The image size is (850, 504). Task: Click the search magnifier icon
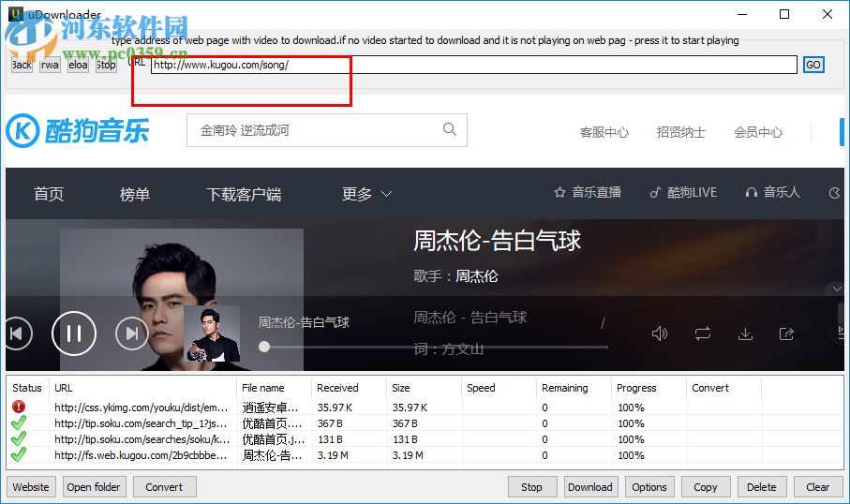point(450,129)
